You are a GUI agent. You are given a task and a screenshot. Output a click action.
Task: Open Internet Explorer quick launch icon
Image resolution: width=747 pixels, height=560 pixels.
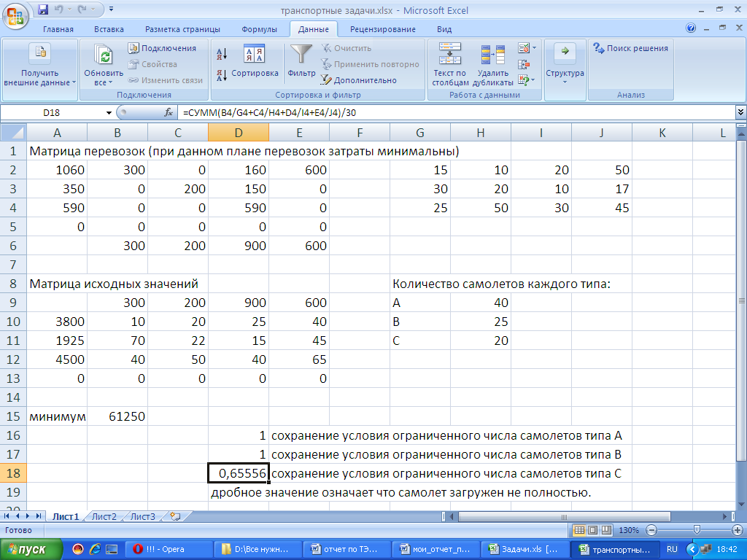[95, 550]
